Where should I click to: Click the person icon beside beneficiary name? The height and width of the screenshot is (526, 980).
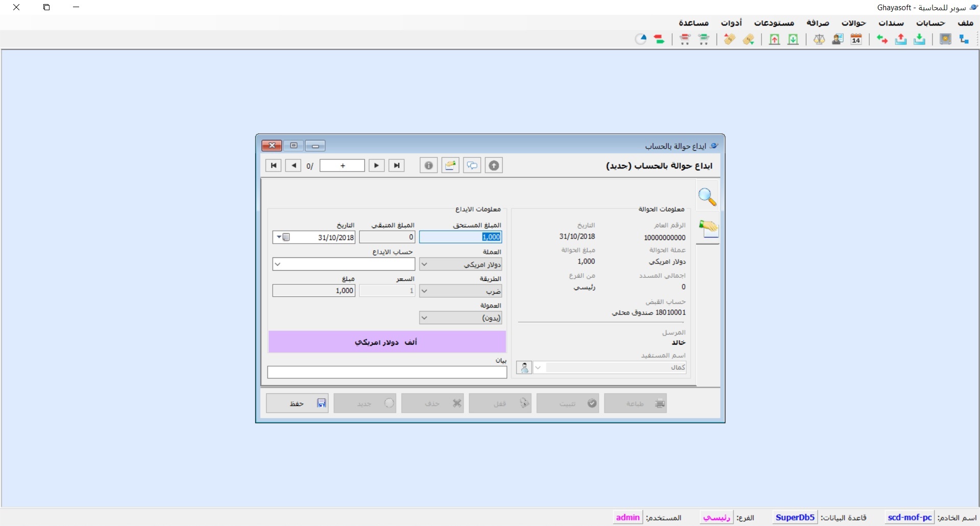524,368
